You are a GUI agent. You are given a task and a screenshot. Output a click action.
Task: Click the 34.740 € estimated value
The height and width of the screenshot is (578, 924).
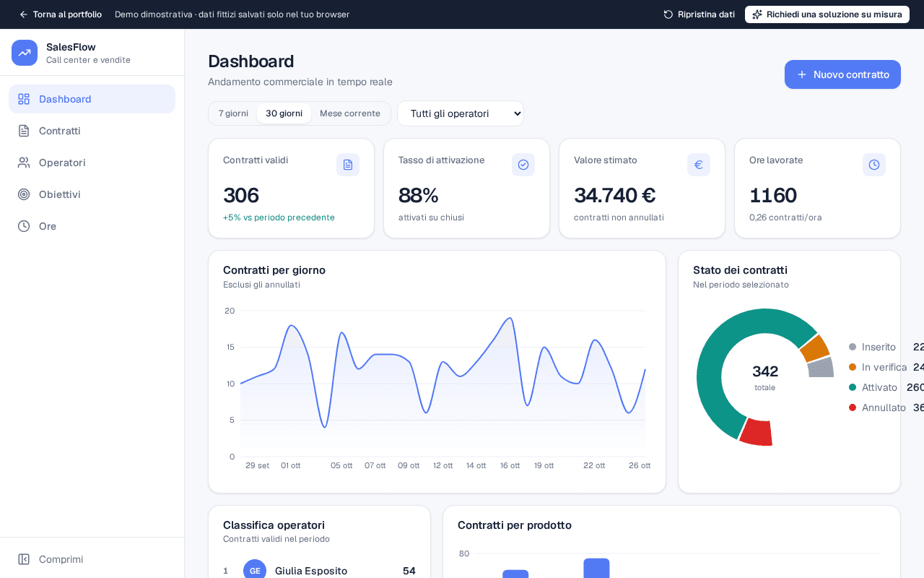coord(615,195)
